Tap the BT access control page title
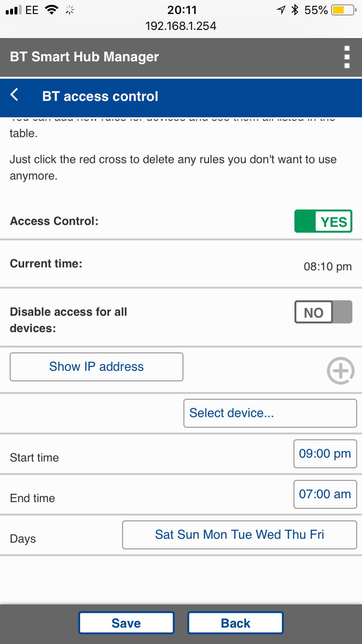Screen dimensions: 362x644 (100, 96)
